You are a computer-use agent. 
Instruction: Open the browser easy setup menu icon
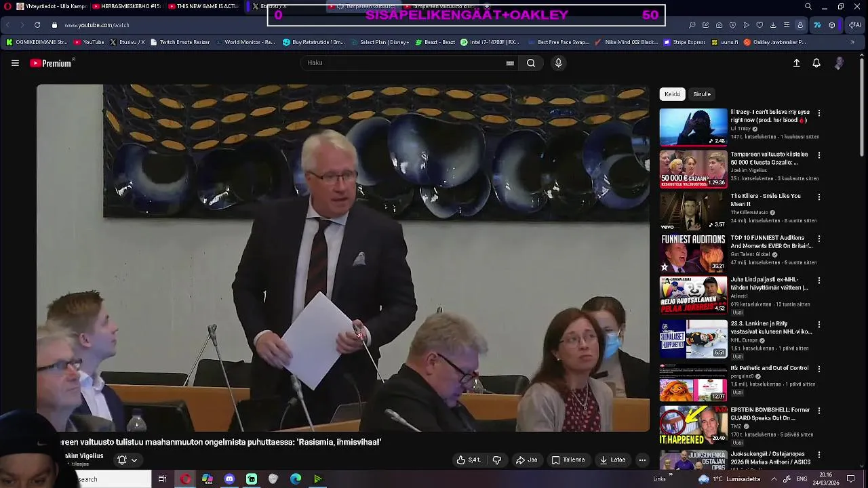tap(787, 25)
